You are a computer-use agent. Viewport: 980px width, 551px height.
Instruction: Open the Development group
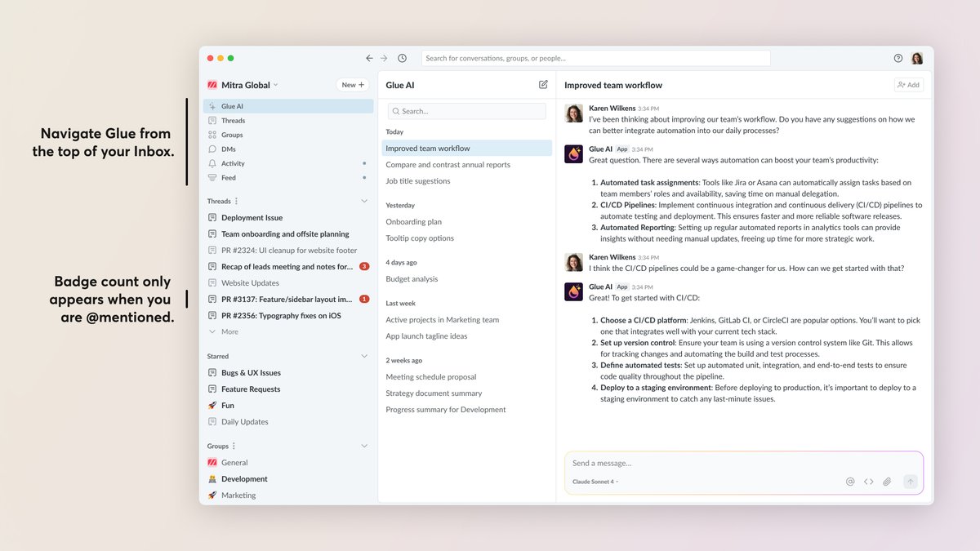point(288,479)
